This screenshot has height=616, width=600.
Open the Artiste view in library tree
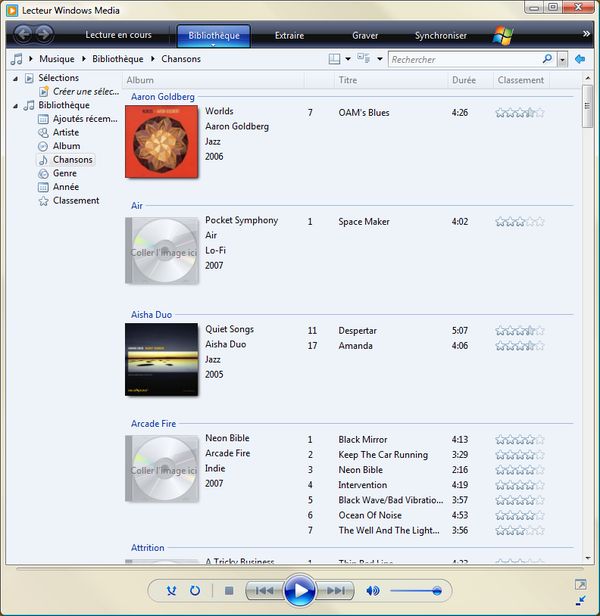[x=66, y=132]
